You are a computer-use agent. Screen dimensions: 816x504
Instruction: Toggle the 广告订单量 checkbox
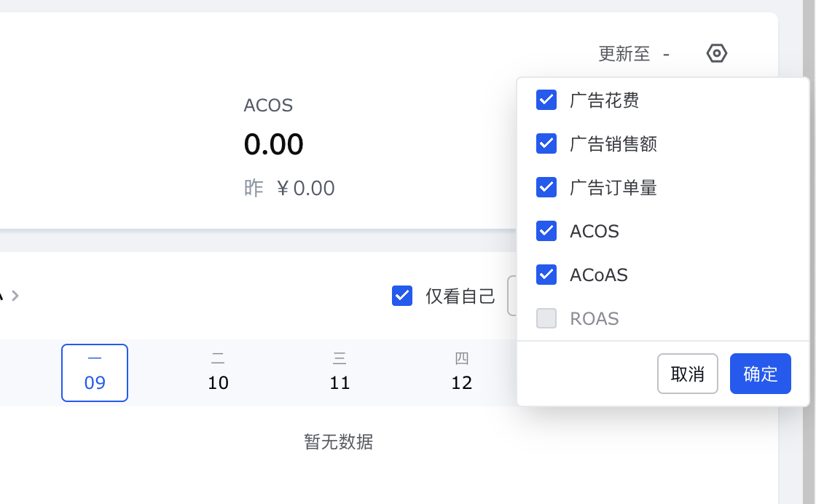pyautogui.click(x=546, y=188)
